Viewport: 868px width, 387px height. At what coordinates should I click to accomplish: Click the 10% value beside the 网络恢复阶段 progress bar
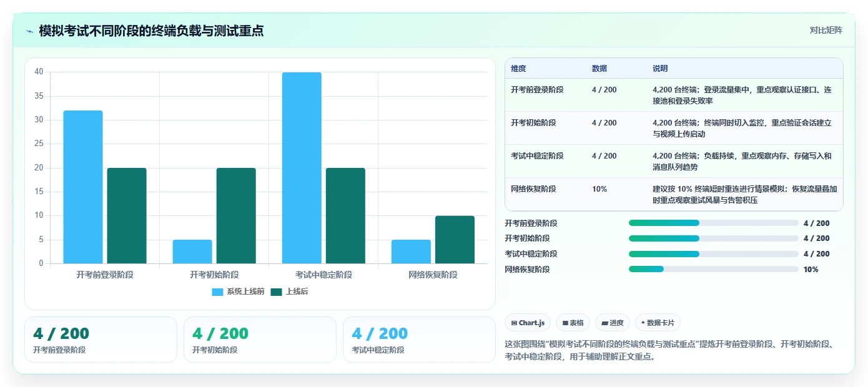click(x=811, y=270)
